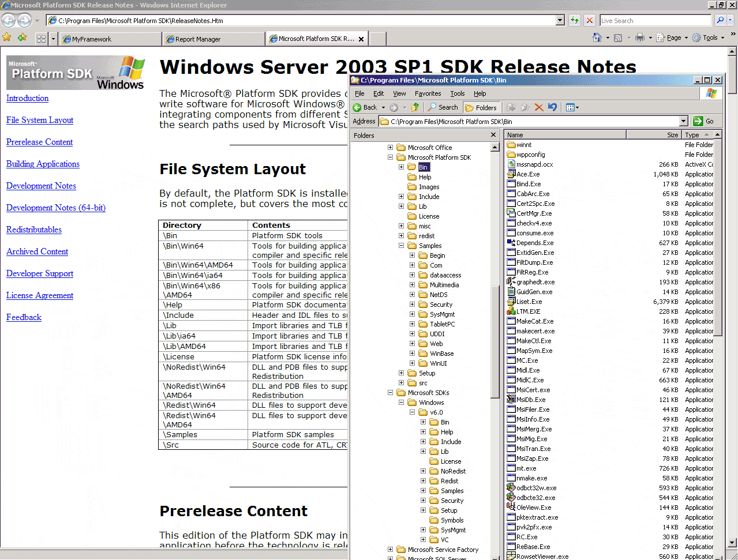Screen dimensions: 738x560
Task: Open the License Agreement link
Action: coord(40,295)
